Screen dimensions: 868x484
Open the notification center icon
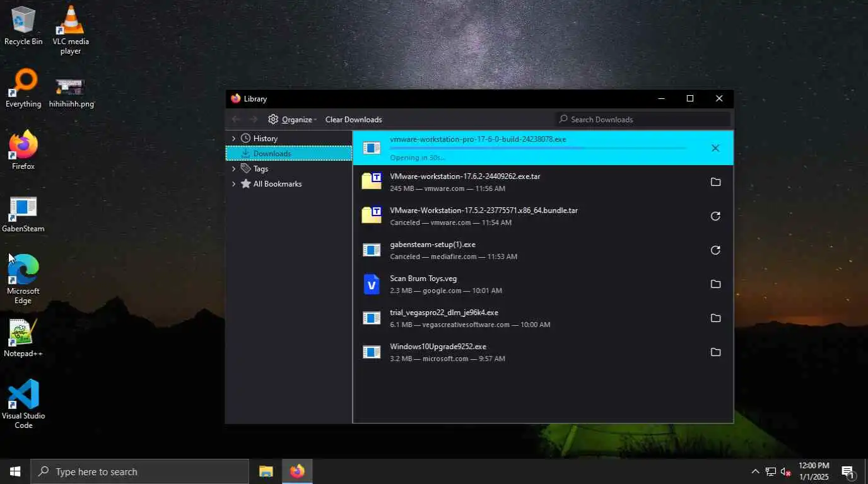pos(848,471)
